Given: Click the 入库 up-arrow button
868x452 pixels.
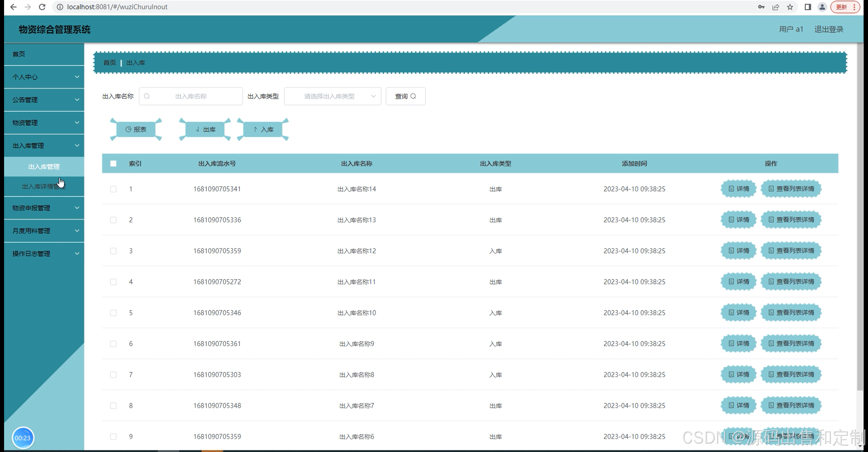Looking at the screenshot, I should (x=263, y=129).
